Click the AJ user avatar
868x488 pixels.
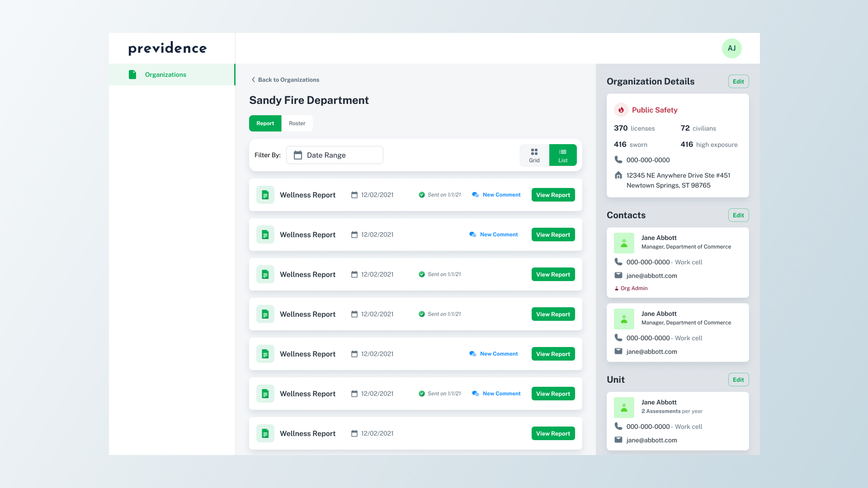click(x=731, y=48)
